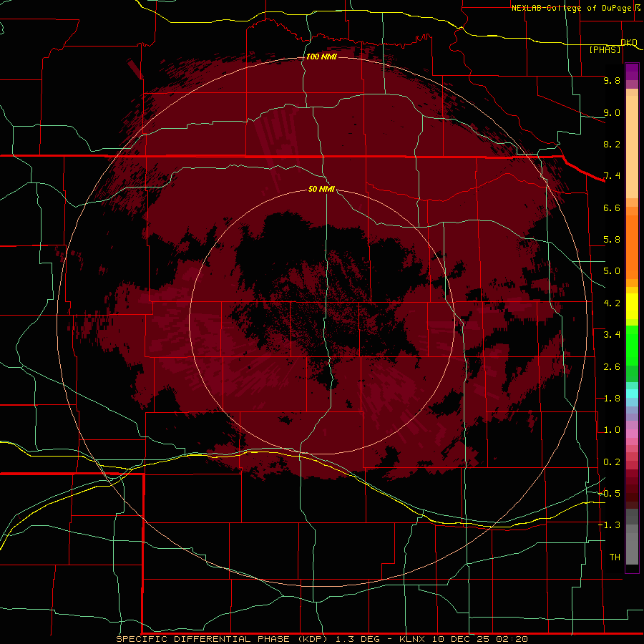Click the 0.2 value on the color scale
The height and width of the screenshot is (644, 644).
612,462
